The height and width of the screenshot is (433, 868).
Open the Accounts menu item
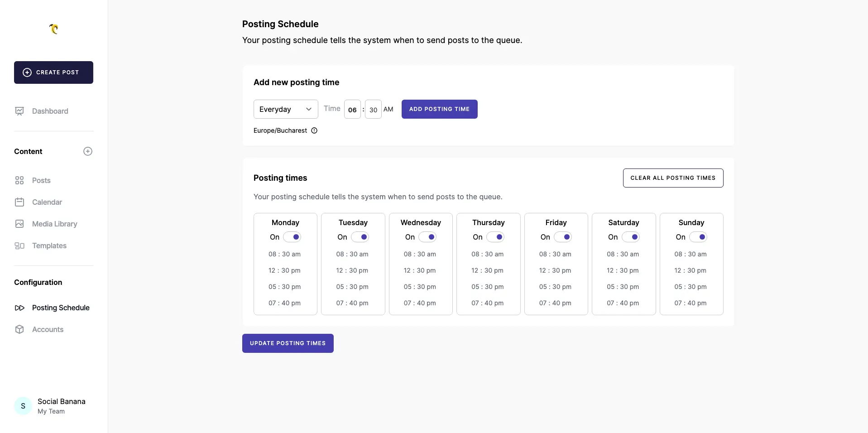click(48, 329)
